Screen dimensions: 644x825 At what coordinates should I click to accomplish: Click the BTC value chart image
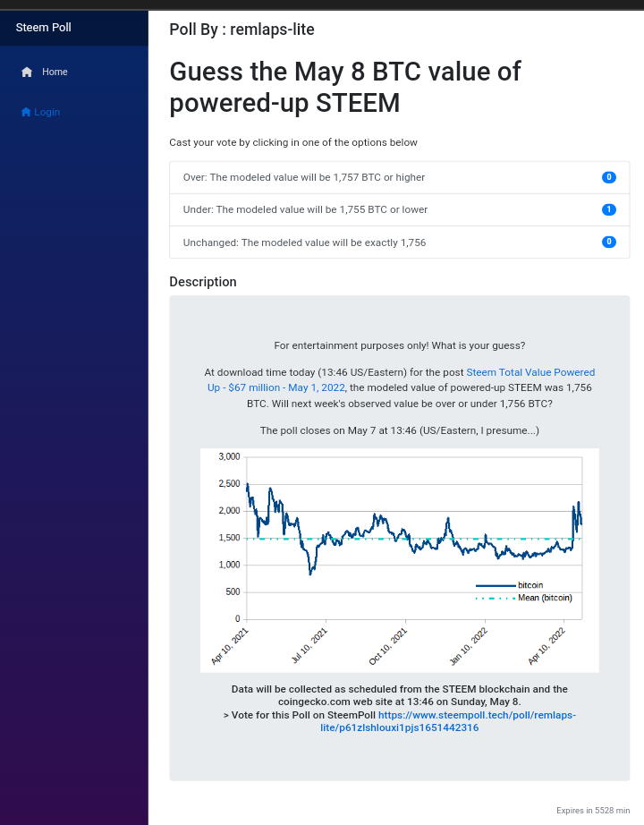coord(399,560)
